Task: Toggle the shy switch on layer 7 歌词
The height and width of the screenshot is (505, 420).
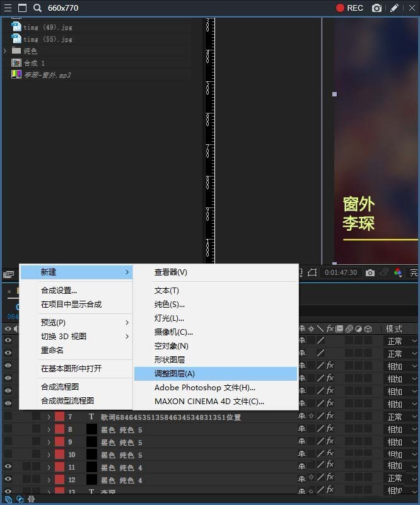Action: 302,417
